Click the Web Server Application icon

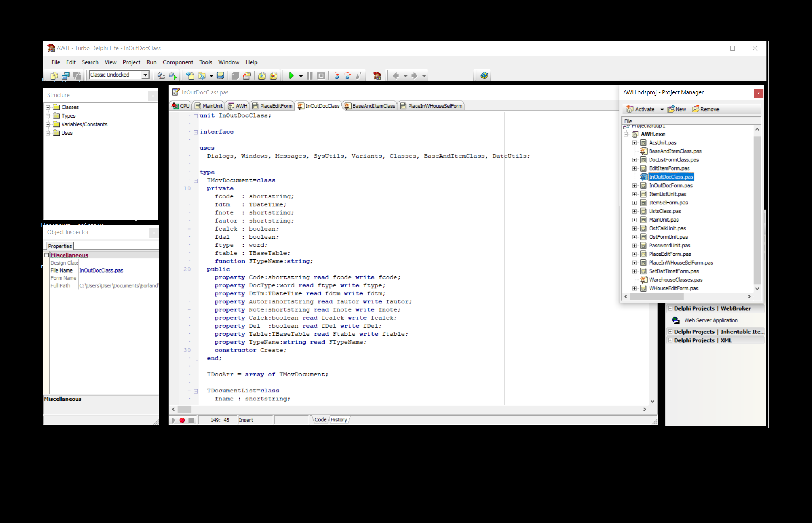coord(676,320)
